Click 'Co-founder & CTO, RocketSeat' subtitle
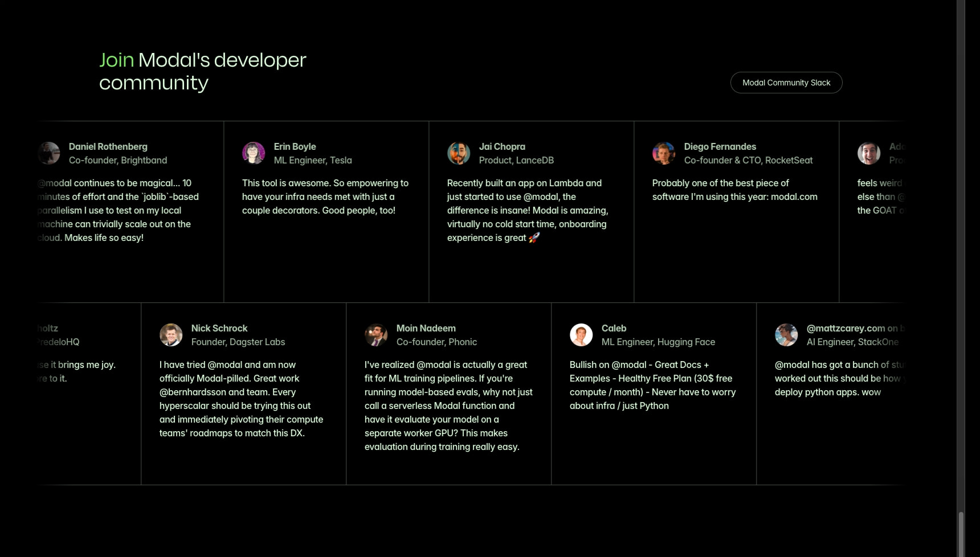Viewport: 980px width, 557px height. coord(748,160)
